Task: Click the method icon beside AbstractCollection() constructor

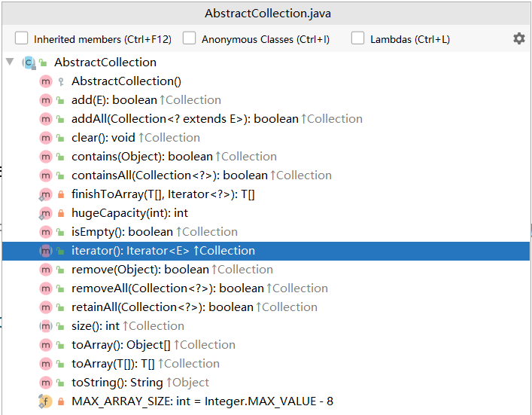Action: tap(45, 81)
